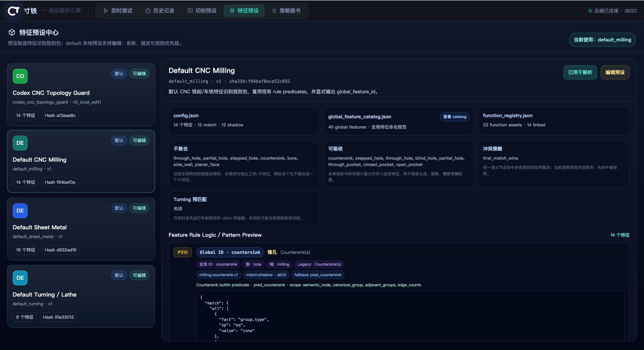Click the Hash d932ad16 chip
Viewport: 644px width, 350px height.
(x=60, y=250)
